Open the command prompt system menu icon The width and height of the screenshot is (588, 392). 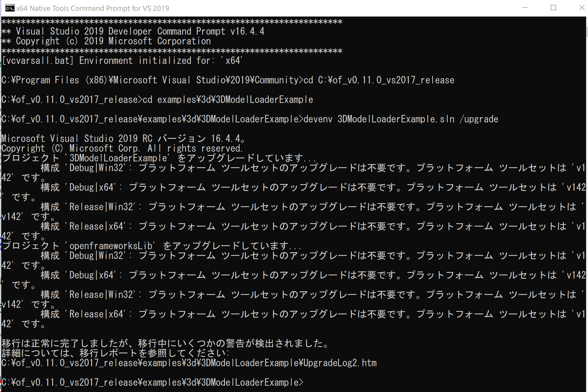(10, 8)
